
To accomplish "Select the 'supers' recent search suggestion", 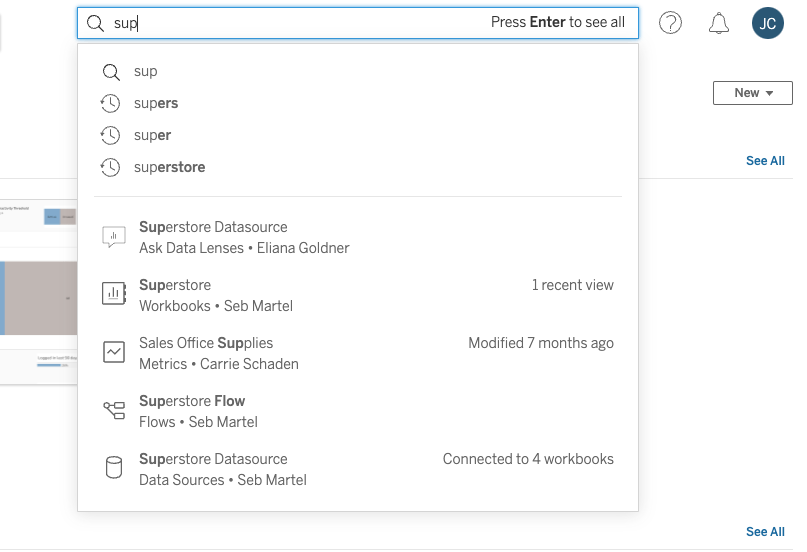I will pyautogui.click(x=156, y=103).
